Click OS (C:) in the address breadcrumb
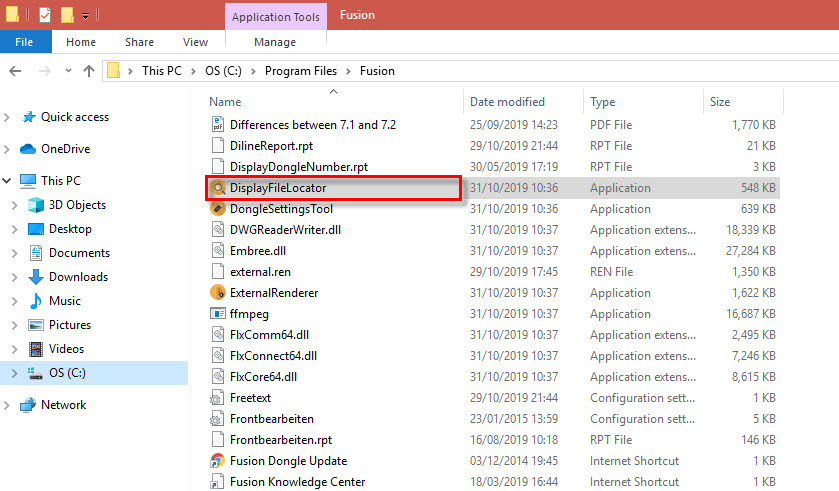This screenshot has height=491, width=839. (223, 71)
